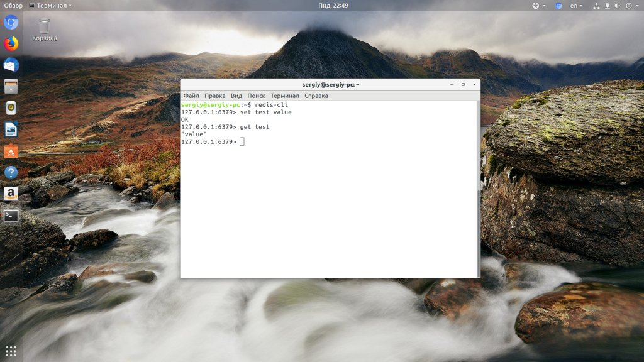Open LibreOffice Writer from the dock
Screen dimensions: 644x362
pos(11,130)
